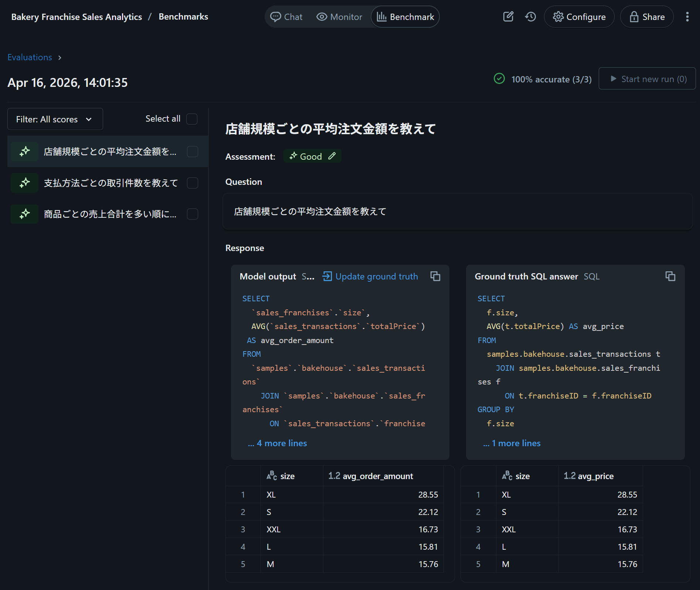Go back to Evaluations breadcrumb link
700x590 pixels.
point(30,57)
